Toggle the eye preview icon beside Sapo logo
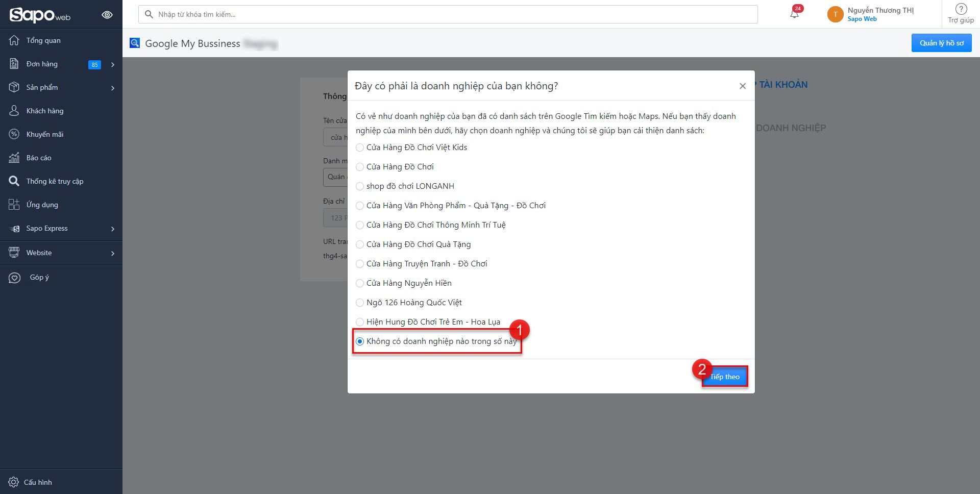Image resolution: width=980 pixels, height=494 pixels. tap(107, 15)
